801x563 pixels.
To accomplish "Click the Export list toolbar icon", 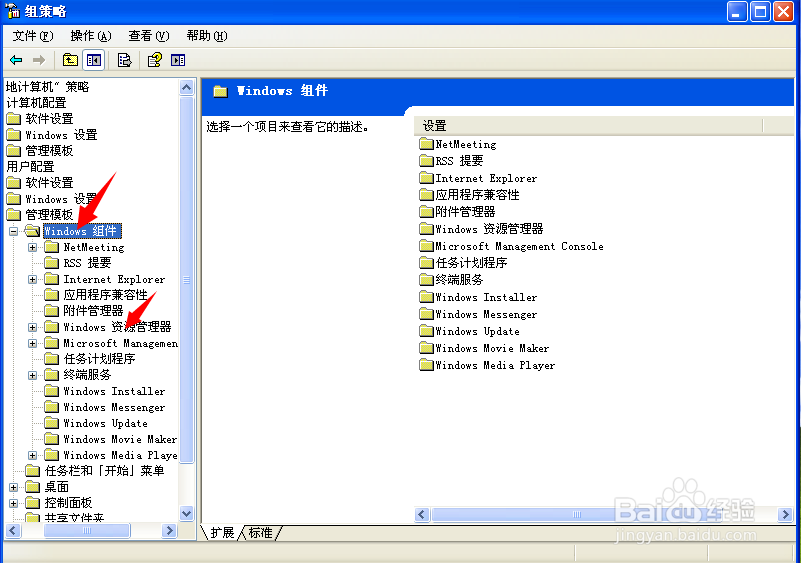I will 124,60.
